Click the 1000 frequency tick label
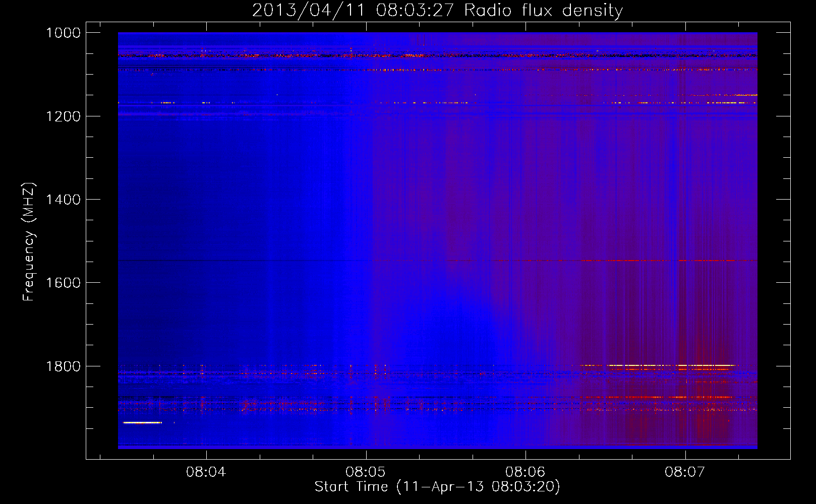The image size is (816, 504). pos(63,33)
